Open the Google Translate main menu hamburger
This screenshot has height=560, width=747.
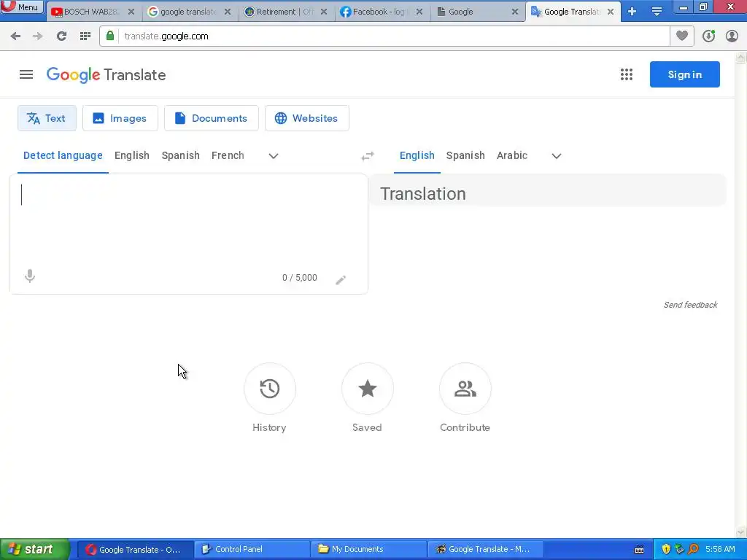[x=26, y=75]
